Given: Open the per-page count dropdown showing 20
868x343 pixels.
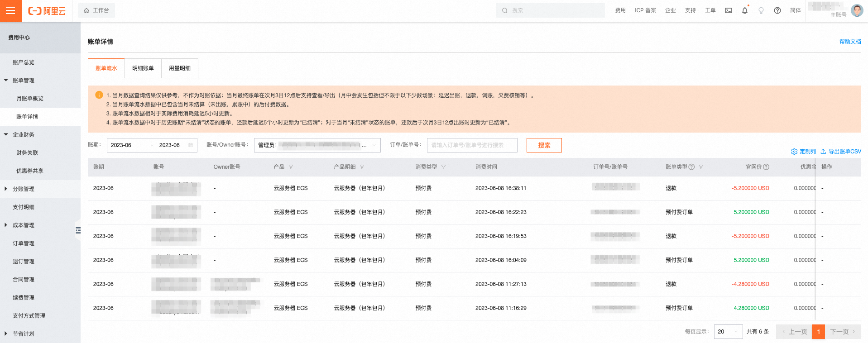Looking at the screenshot, I should tap(728, 332).
